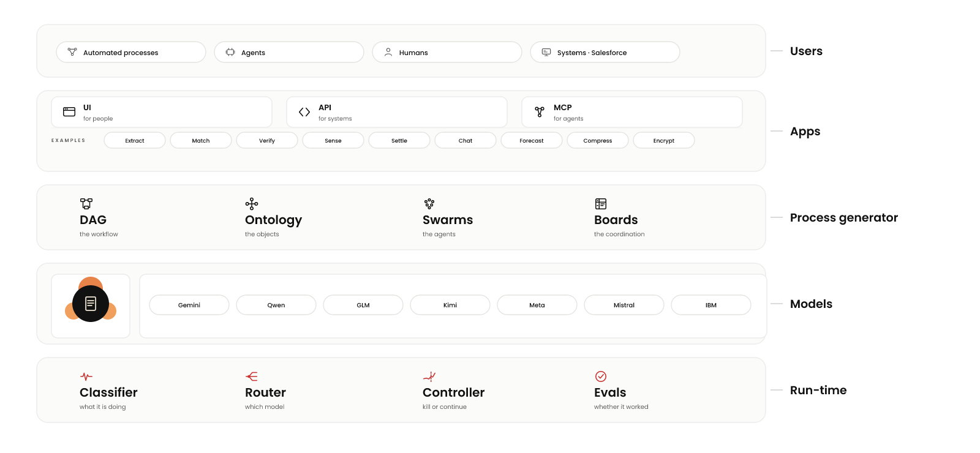
Task: Select the Sense example chip
Action: [333, 140]
